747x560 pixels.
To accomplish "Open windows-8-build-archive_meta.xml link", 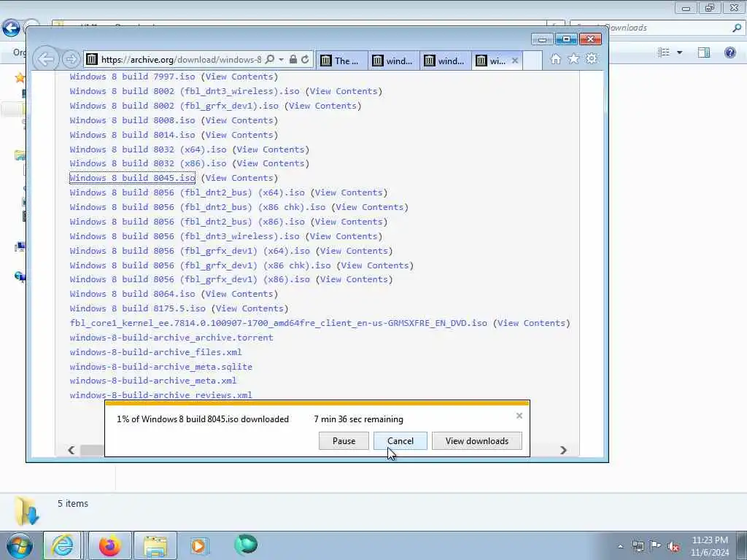I will click(153, 381).
